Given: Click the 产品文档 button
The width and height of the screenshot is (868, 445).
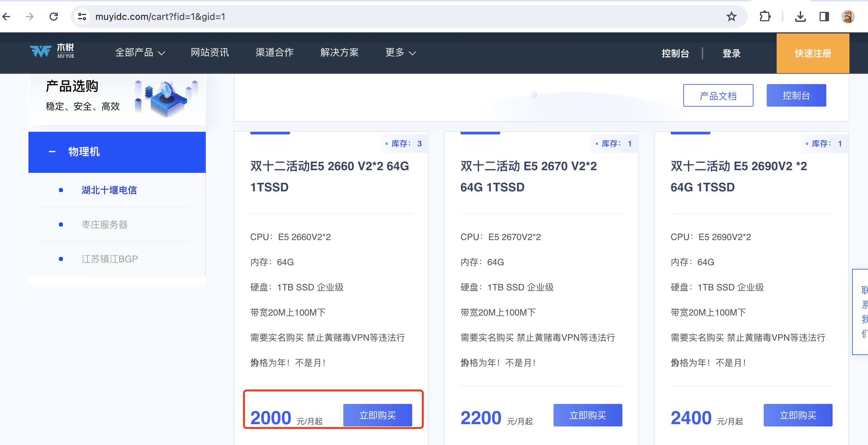Looking at the screenshot, I should click(718, 96).
